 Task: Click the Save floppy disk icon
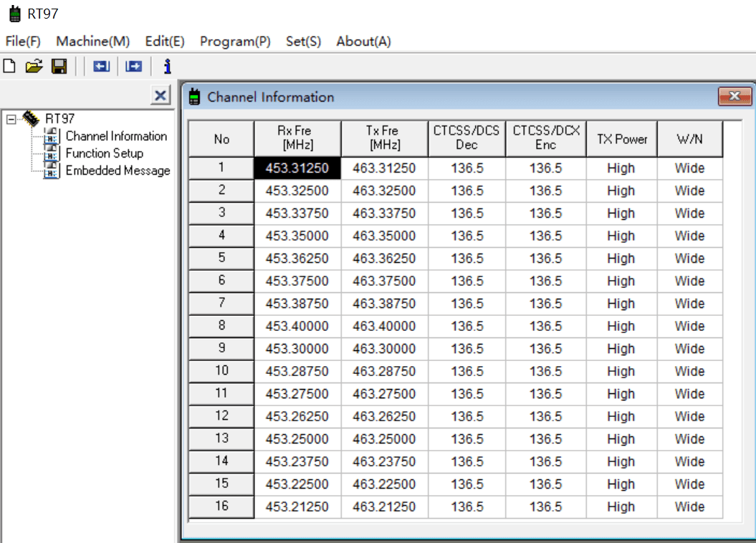tap(59, 67)
